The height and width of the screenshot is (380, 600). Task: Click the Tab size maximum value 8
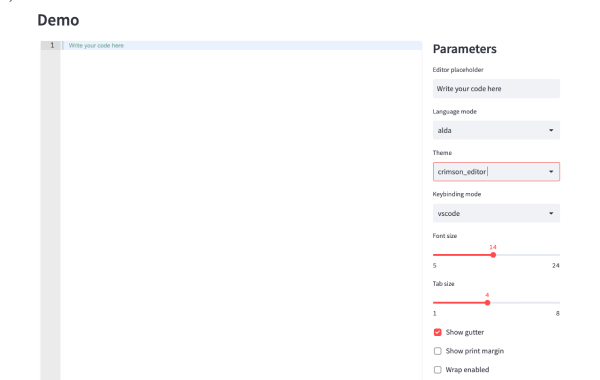pos(558,313)
